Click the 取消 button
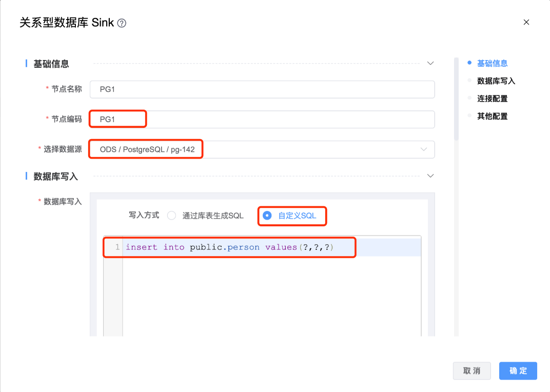The height and width of the screenshot is (392, 550). click(x=472, y=371)
